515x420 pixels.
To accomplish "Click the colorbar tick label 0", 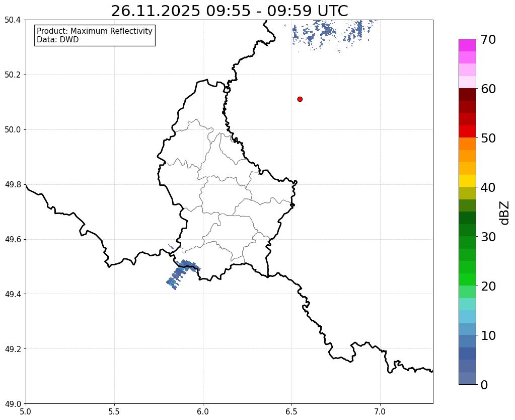I will coord(484,385).
